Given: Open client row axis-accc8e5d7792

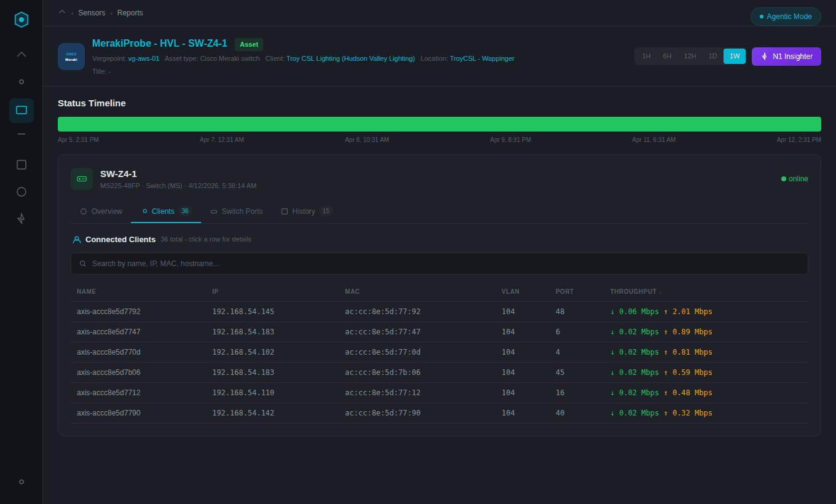Looking at the screenshot, I should click(440, 312).
